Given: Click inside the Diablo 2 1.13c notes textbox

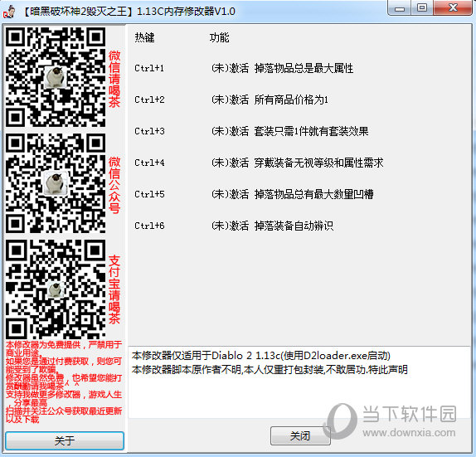Looking at the screenshot, I should coord(299,382).
